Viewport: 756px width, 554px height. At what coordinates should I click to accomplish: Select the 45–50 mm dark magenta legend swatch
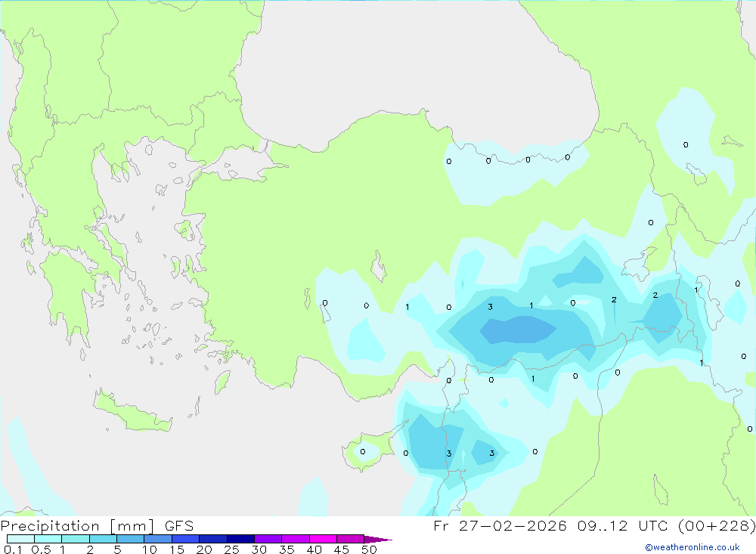[x=351, y=539]
